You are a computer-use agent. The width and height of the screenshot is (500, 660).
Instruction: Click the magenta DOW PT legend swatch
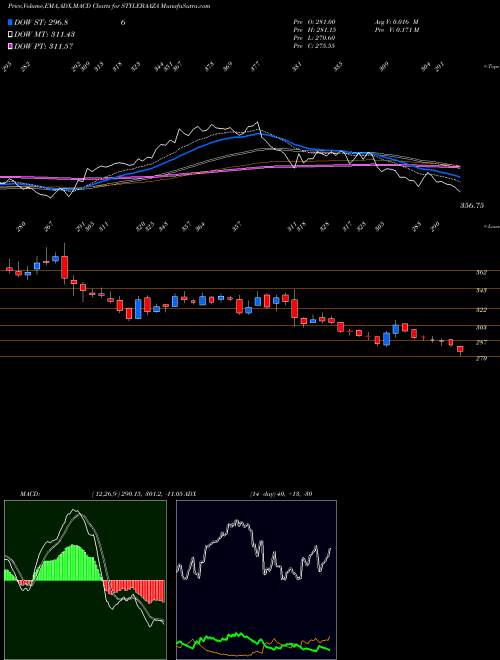(10, 46)
